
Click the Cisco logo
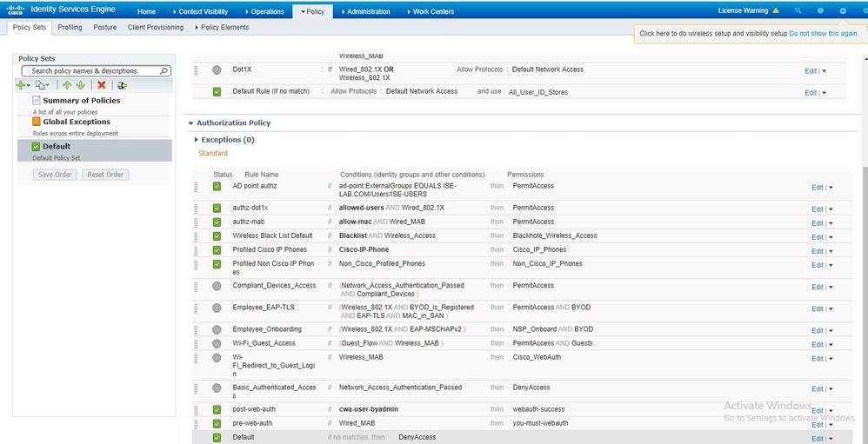(x=15, y=10)
